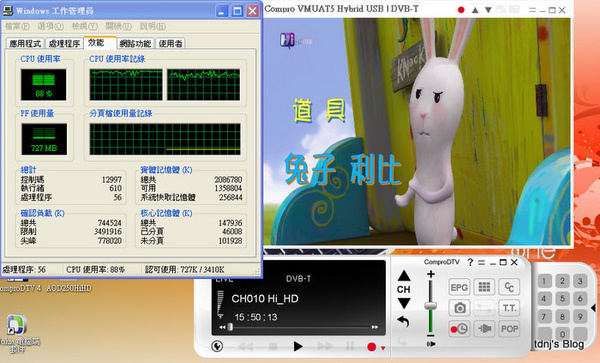Open the 檢視(V) menu in Task Manager
Viewport: 600px width, 363px height.
click(x=85, y=26)
